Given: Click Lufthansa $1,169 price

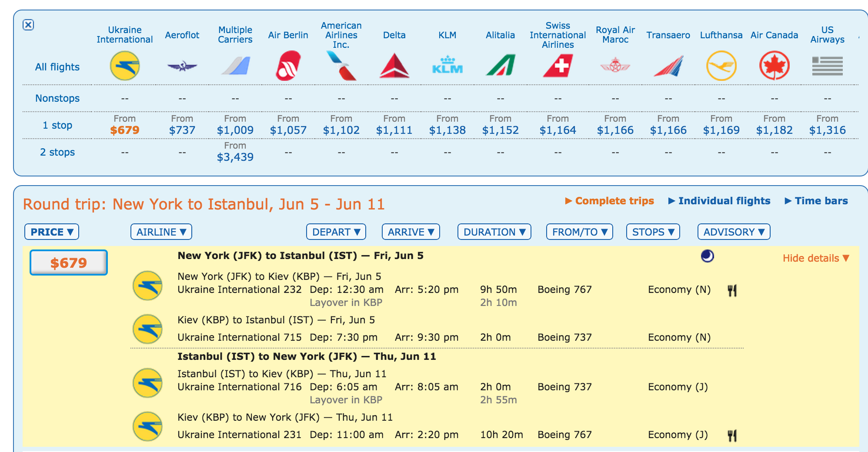Looking at the screenshot, I should click(x=721, y=130).
